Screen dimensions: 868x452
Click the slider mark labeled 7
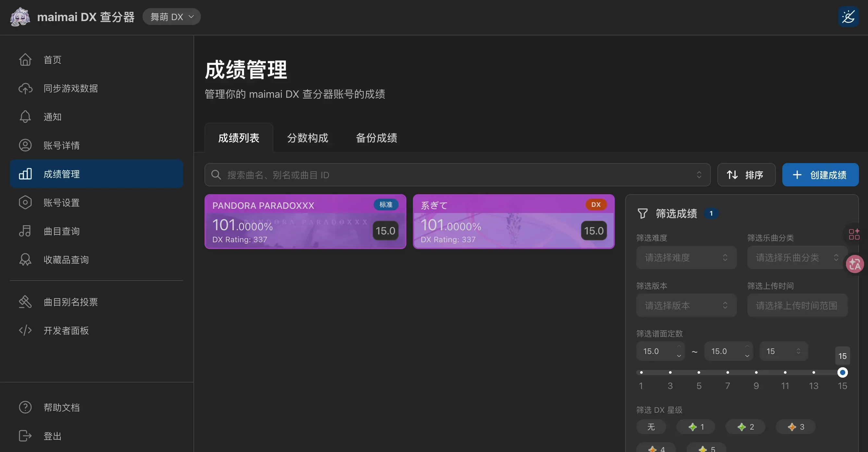click(727, 372)
